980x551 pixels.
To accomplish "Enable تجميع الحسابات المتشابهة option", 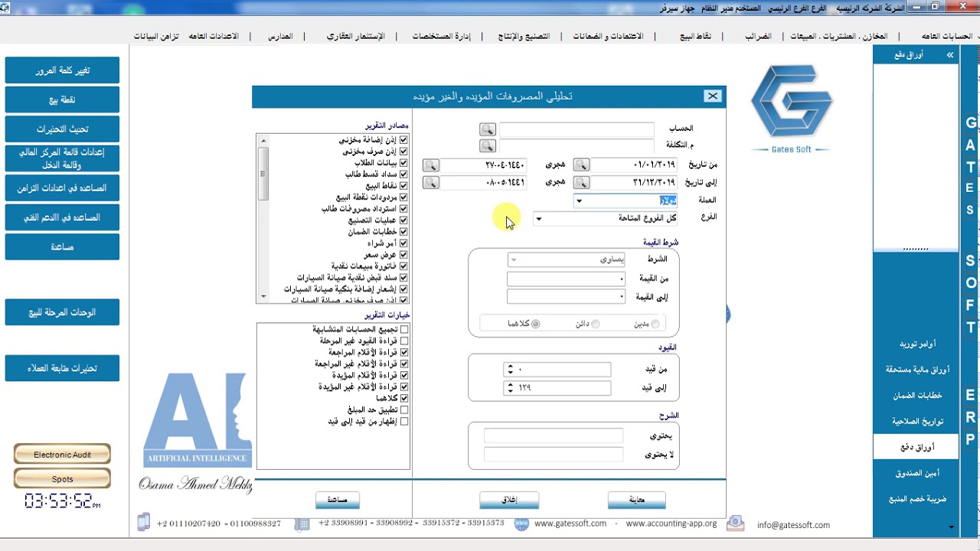I will [403, 329].
